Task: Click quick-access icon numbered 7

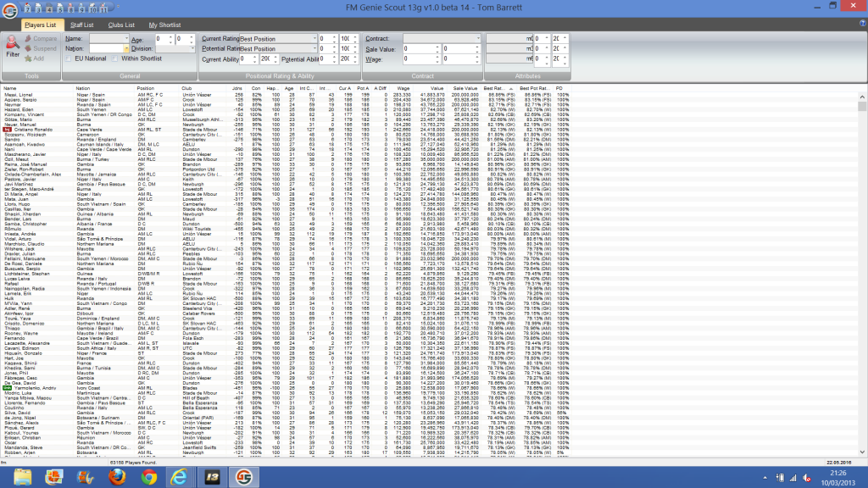Action: click(x=28, y=8)
